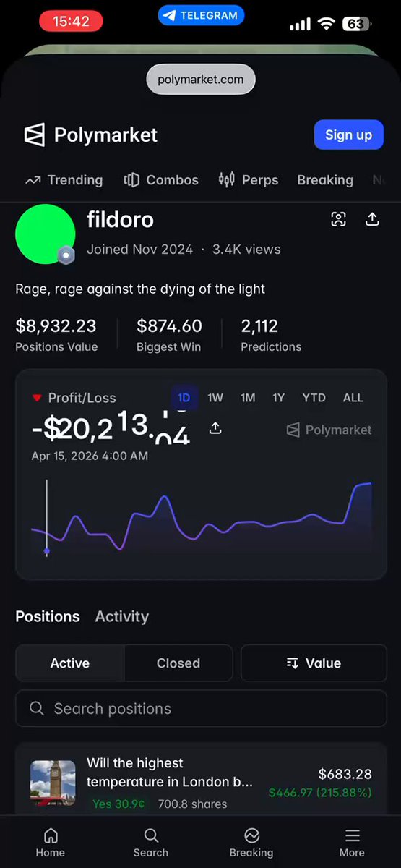The image size is (401, 868).
Task: Return to Telegram via status pill
Action: 201,15
